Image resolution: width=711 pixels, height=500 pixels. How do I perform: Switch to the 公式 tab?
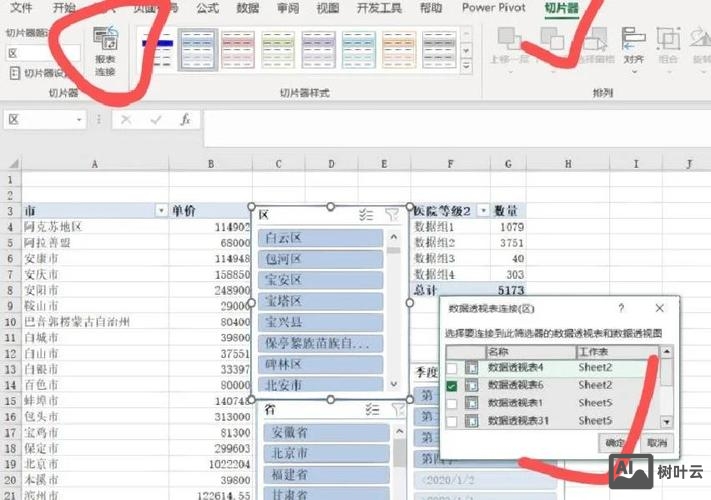[x=208, y=8]
